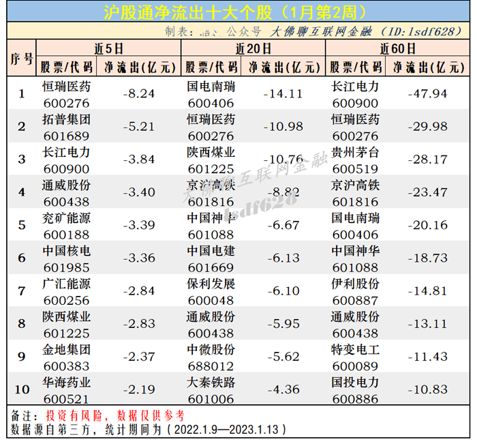Select the 近20日 column group header
477x448 pixels.
click(x=253, y=48)
